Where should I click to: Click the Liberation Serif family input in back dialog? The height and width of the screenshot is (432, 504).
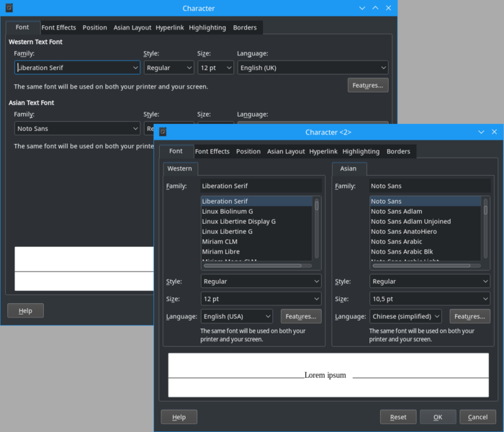pyautogui.click(x=72, y=68)
